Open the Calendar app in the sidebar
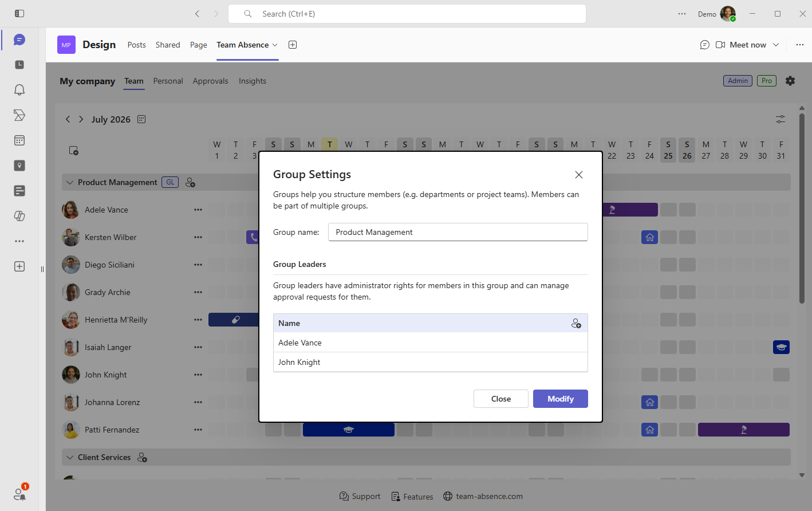Image resolution: width=812 pixels, height=511 pixels. point(19,140)
